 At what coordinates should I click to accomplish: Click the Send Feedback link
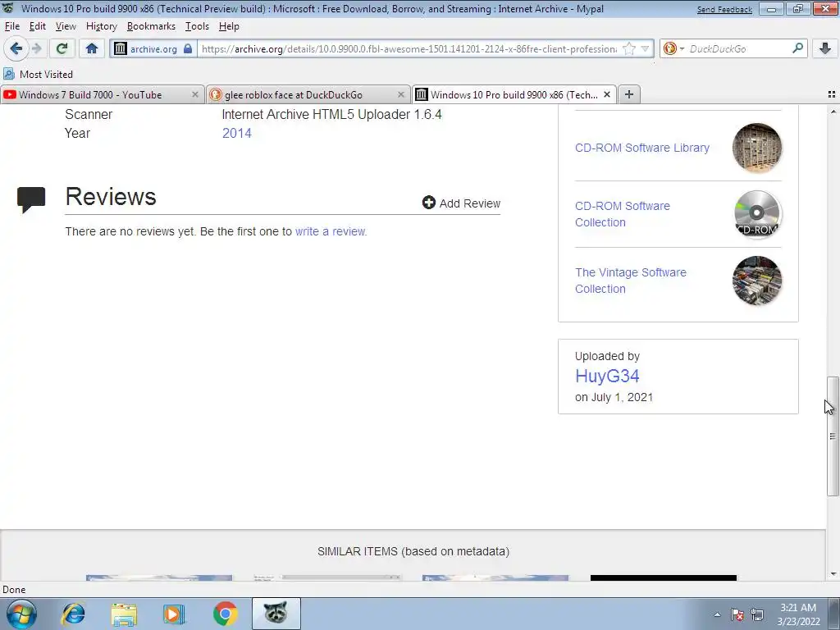pyautogui.click(x=724, y=9)
